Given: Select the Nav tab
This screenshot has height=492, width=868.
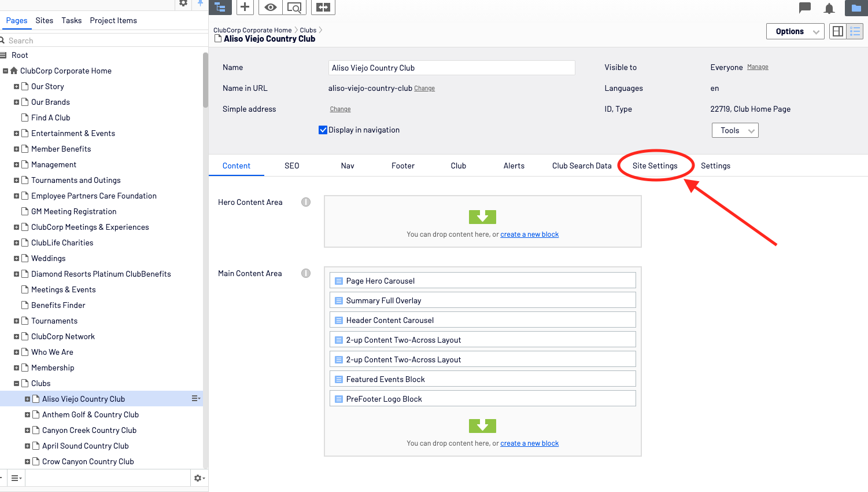Looking at the screenshot, I should pyautogui.click(x=348, y=166).
